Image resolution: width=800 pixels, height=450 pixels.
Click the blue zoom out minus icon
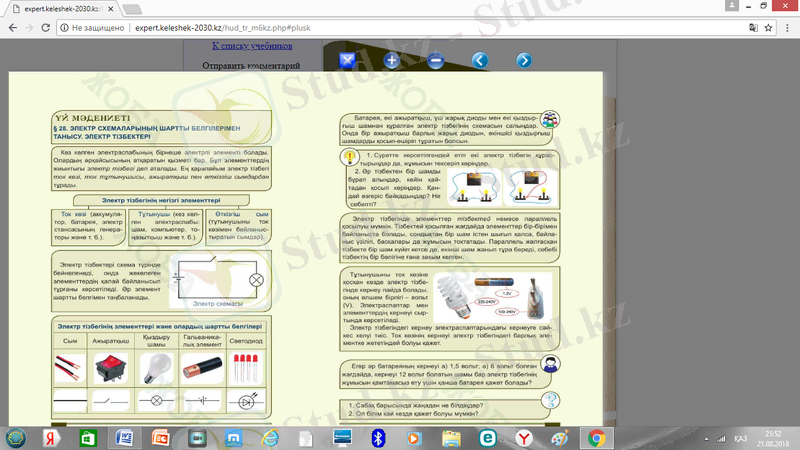pos(436,61)
